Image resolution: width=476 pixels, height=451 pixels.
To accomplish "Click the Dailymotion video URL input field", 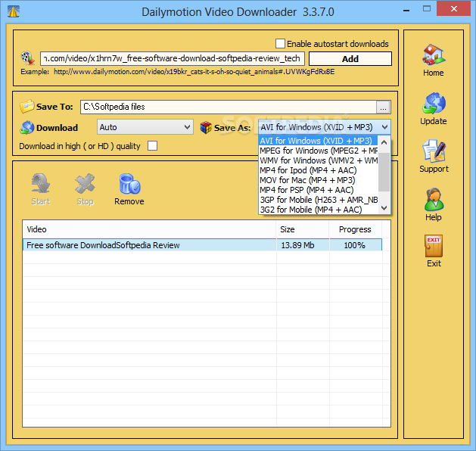I will click(x=172, y=58).
